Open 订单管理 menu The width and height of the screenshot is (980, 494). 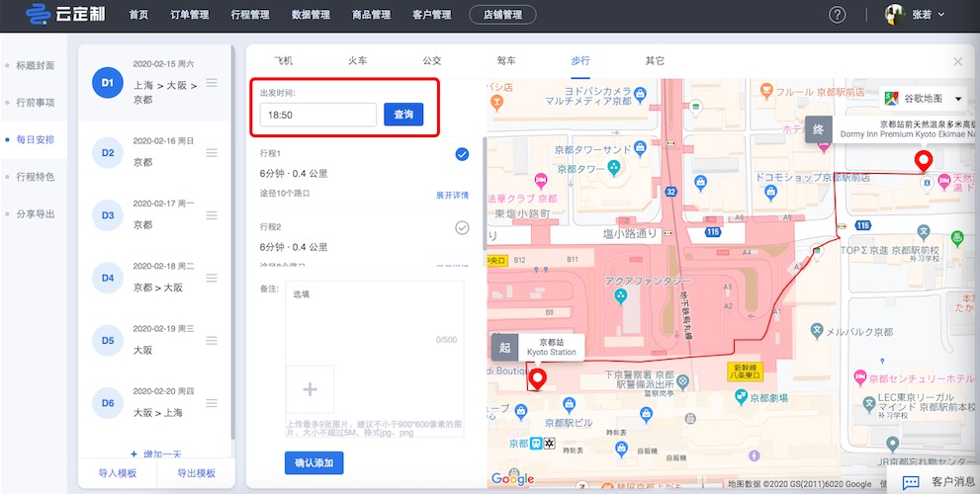pyautogui.click(x=190, y=15)
